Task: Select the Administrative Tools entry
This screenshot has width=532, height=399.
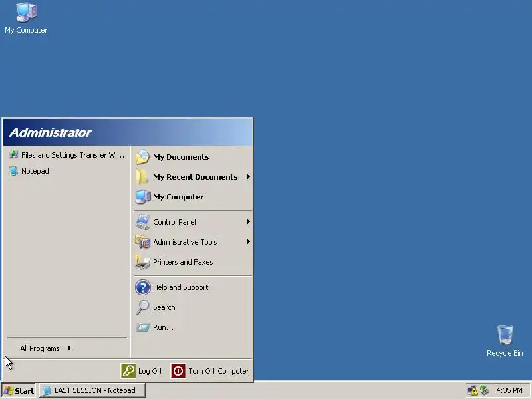Action: click(193, 242)
